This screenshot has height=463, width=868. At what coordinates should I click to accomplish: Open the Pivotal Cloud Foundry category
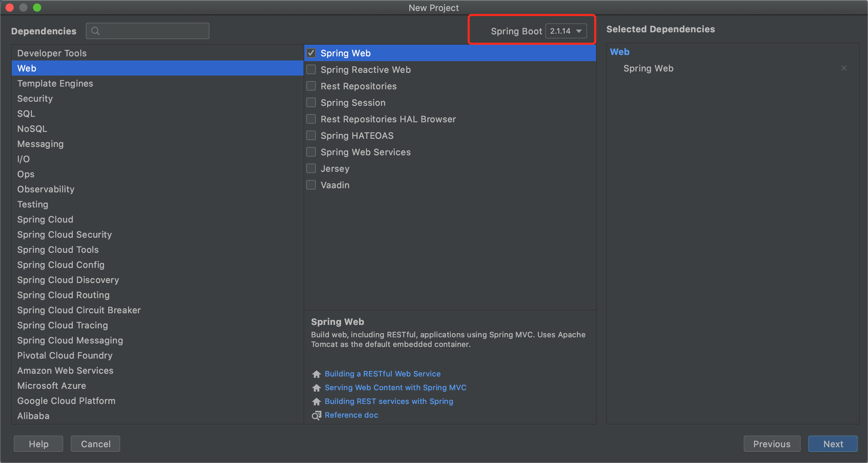coord(158,355)
